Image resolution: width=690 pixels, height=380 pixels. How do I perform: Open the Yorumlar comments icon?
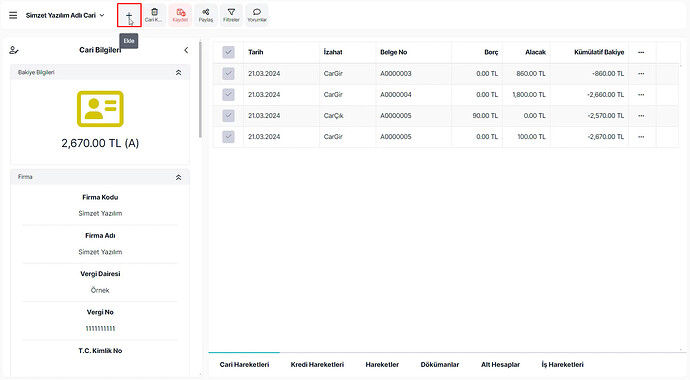(257, 15)
